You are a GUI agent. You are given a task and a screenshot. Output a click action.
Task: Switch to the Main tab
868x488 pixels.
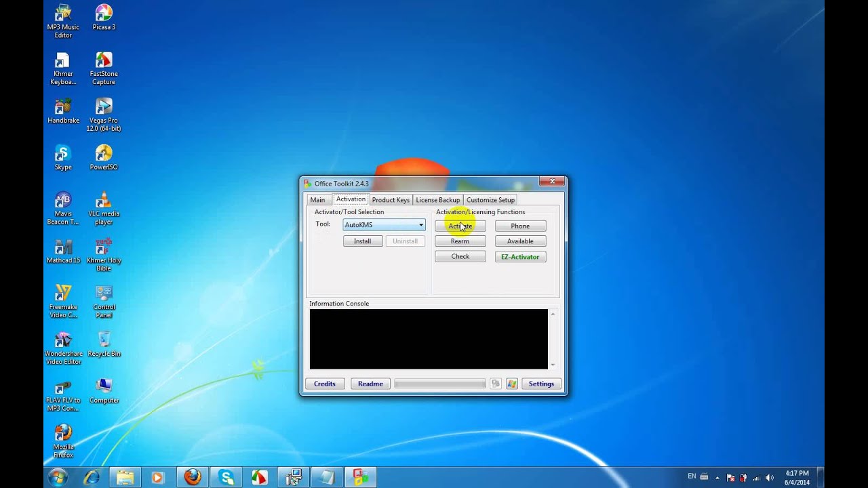click(317, 200)
